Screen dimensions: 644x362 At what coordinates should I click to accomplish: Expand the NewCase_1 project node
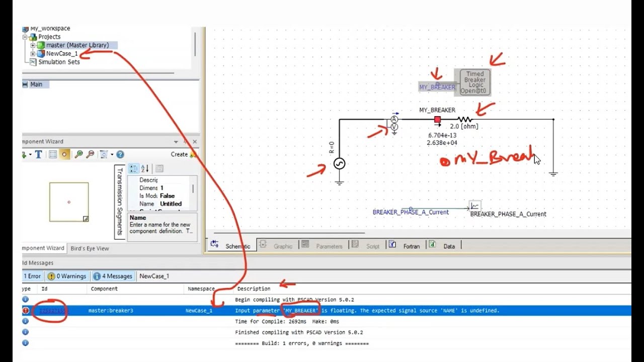click(x=33, y=54)
